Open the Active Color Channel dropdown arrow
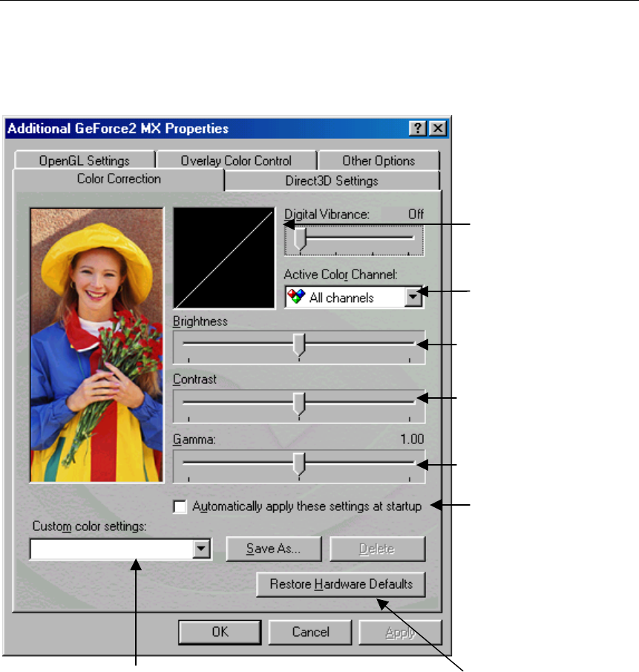Screen dimensions: 639x672 coord(413,297)
